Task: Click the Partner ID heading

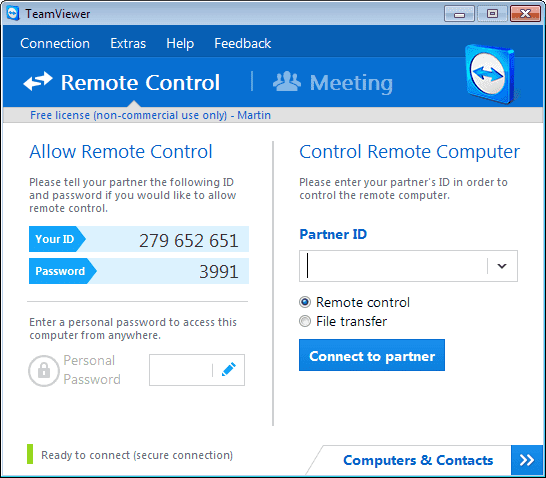Action: coord(333,234)
